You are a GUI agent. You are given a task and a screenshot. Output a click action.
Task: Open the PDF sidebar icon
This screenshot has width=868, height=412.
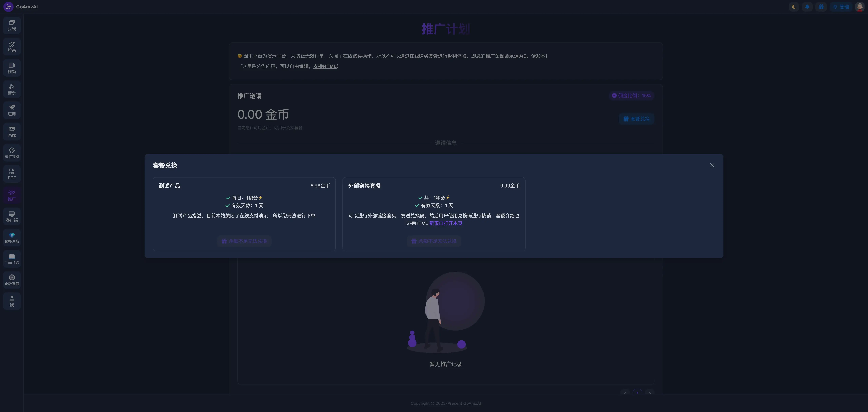[12, 174]
